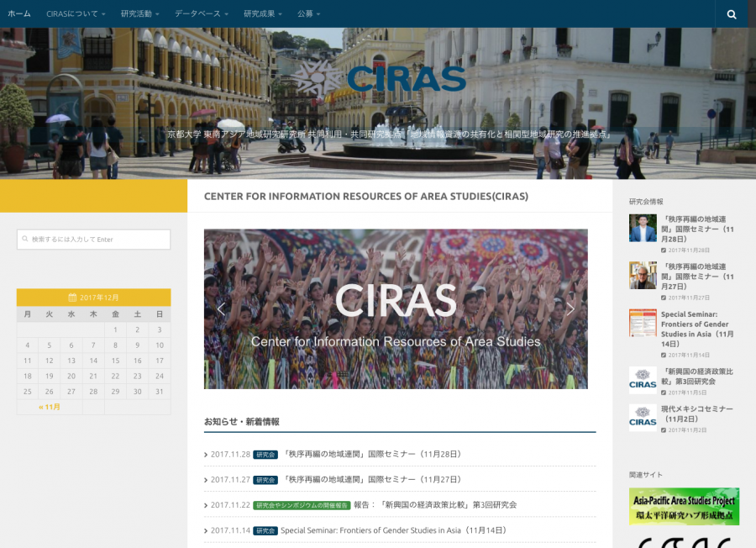The image size is (756, 548).
Task: Open the Gender Studies seminar poster thumbnail
Action: pos(643,323)
